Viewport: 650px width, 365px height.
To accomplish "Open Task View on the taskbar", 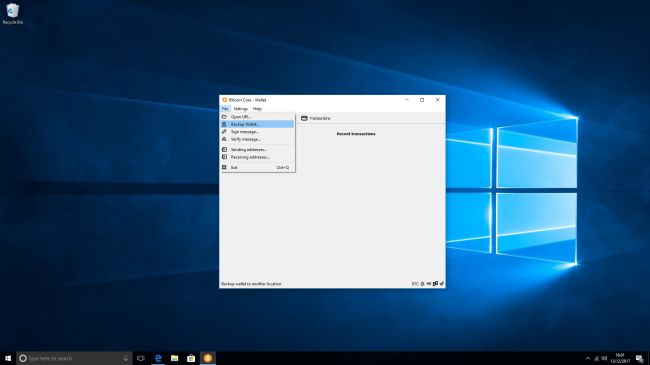I will (141, 358).
